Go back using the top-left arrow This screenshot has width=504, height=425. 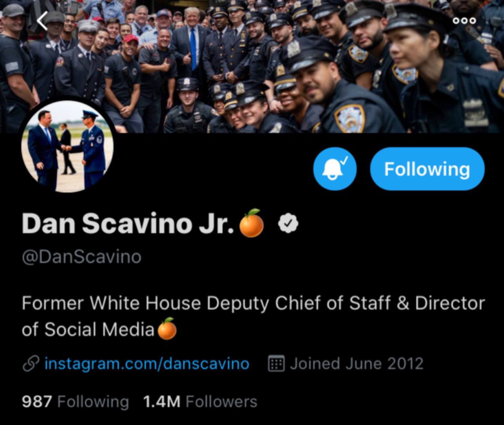[x=43, y=21]
